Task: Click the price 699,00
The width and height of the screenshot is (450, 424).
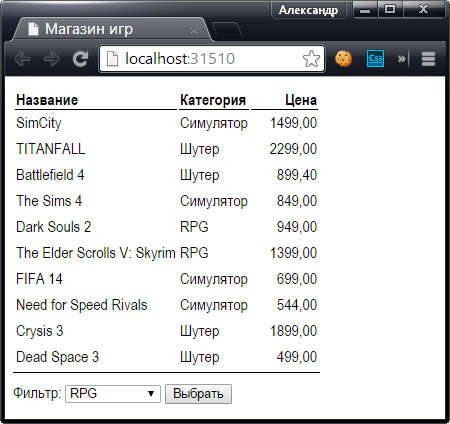Action: [x=297, y=279]
